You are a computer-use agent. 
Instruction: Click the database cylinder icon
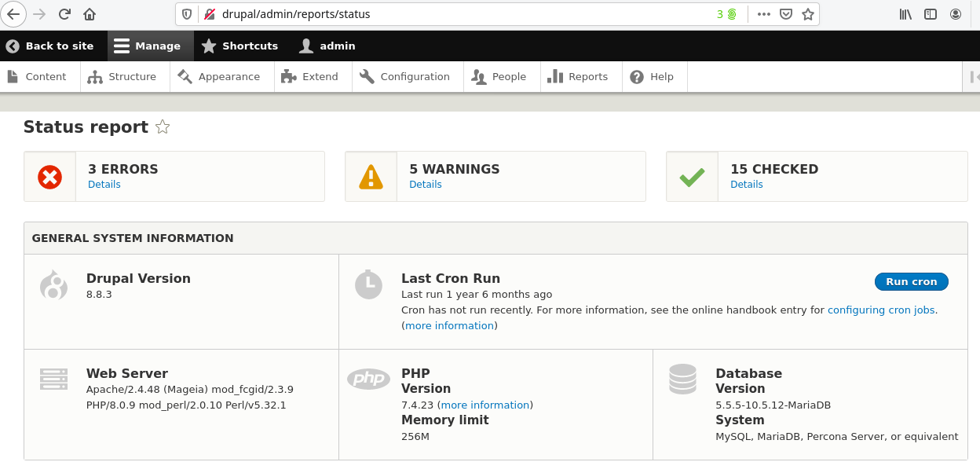[x=682, y=379]
